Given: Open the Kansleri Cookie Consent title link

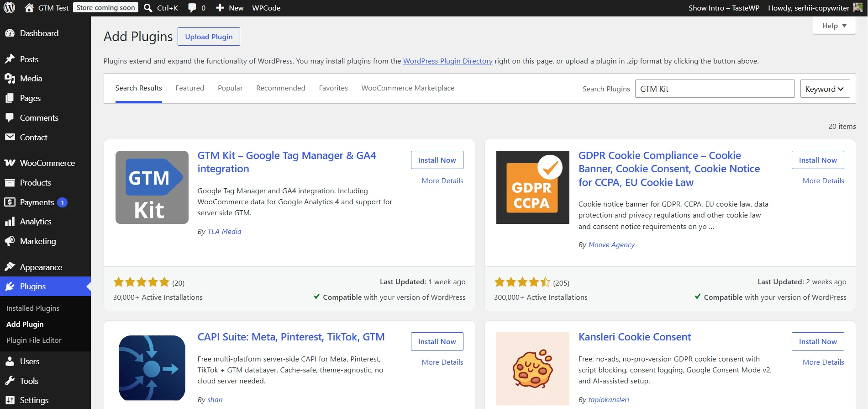Looking at the screenshot, I should tap(635, 337).
